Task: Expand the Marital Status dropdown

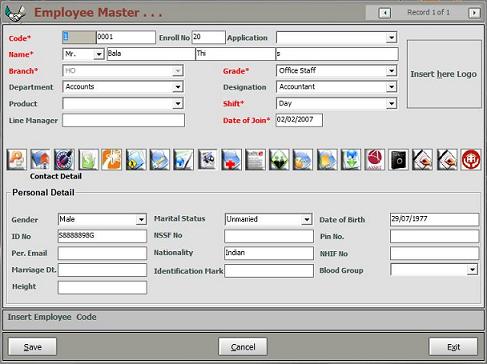Action: coord(307,219)
